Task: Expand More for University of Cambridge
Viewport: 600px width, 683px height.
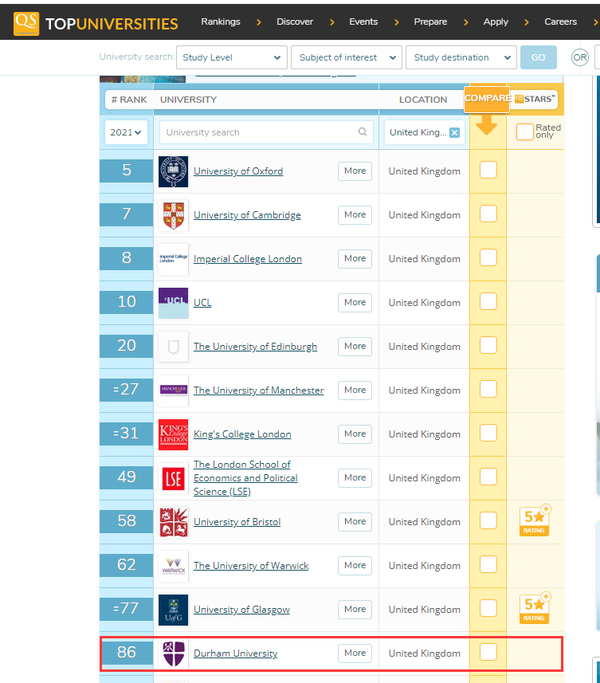Action: coord(355,215)
